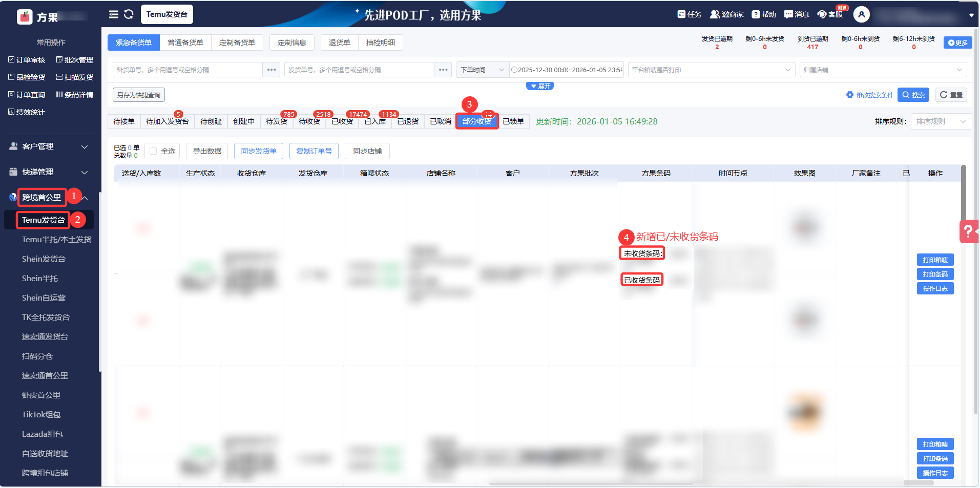Open 邀商家 invite merchant
Viewport: 980px width, 488px height.
(x=726, y=14)
